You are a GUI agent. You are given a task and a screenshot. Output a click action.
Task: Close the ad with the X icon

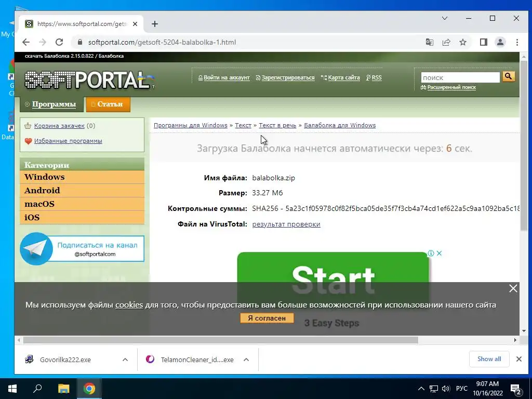click(439, 254)
